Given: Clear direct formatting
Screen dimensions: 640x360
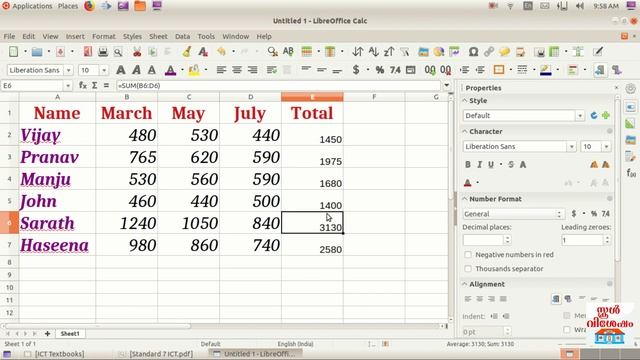Looking at the screenshot, I should click(x=203, y=52).
